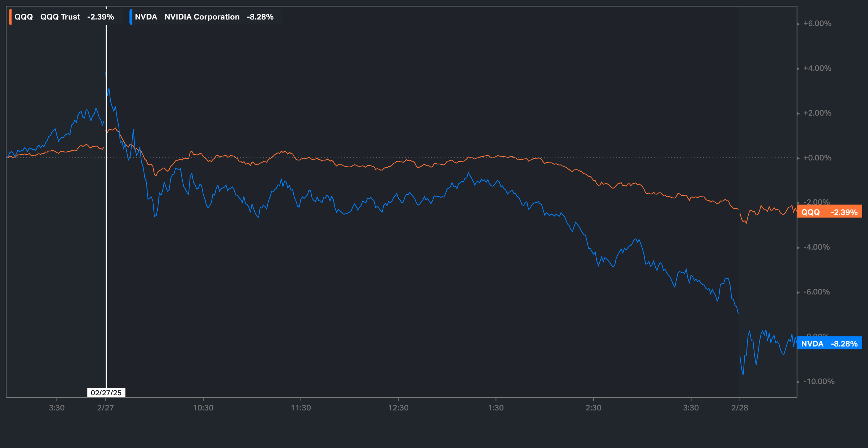Click the orange QQQ color swatch in legend
This screenshot has height=448, width=868.
10,17
